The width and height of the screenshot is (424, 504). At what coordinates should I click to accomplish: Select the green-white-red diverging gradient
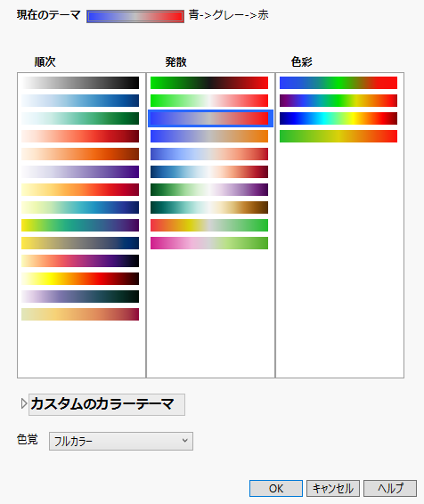pos(209,101)
